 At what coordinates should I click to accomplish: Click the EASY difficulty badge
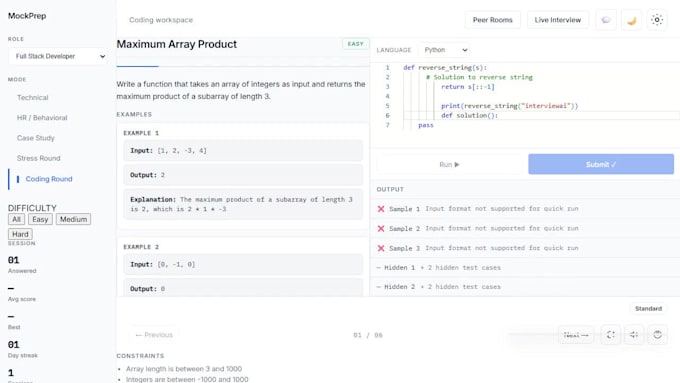pos(356,44)
